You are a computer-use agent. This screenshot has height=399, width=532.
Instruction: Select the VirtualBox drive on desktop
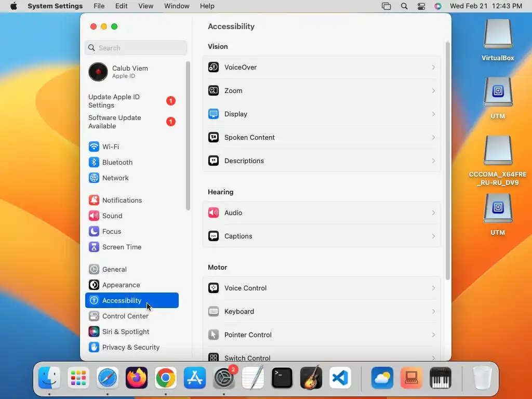[x=498, y=40]
